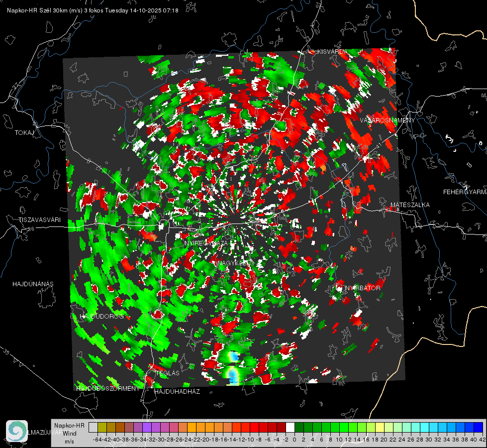Click the -64 legend value
The width and height of the screenshot is (487, 448).
tap(97, 440)
